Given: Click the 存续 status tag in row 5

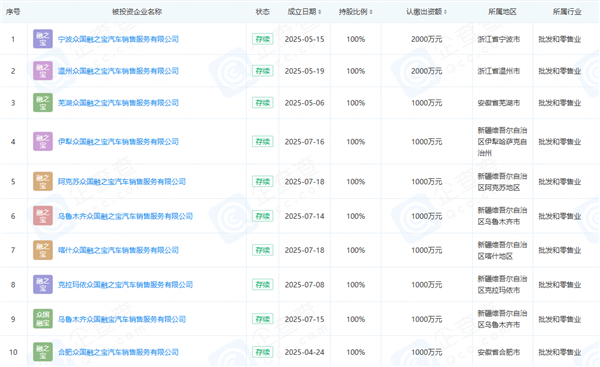Looking at the screenshot, I should [x=262, y=181].
